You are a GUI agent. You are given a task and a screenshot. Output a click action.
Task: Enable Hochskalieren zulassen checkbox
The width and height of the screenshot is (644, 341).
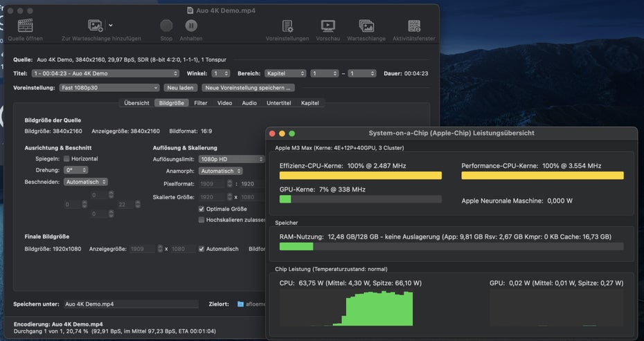click(202, 220)
